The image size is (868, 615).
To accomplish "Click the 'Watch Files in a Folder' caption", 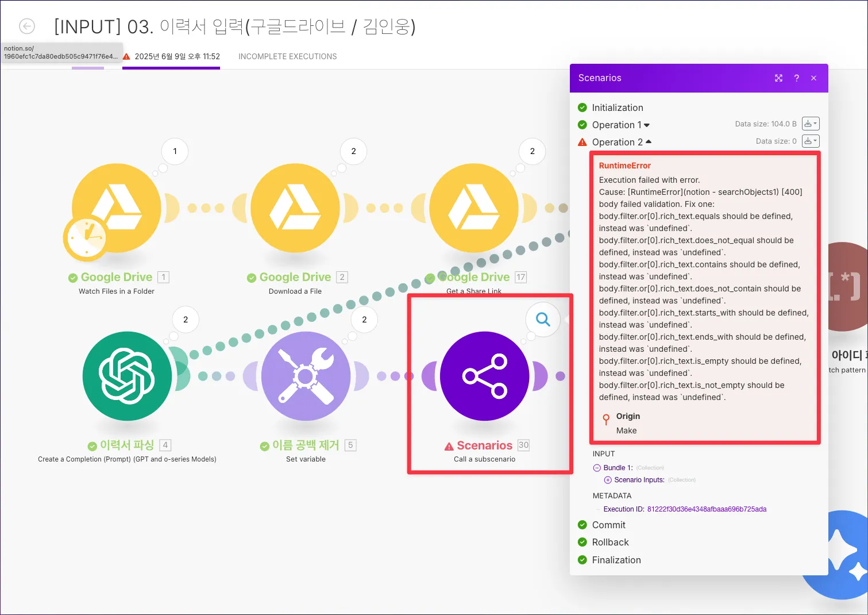I will coord(117,291).
